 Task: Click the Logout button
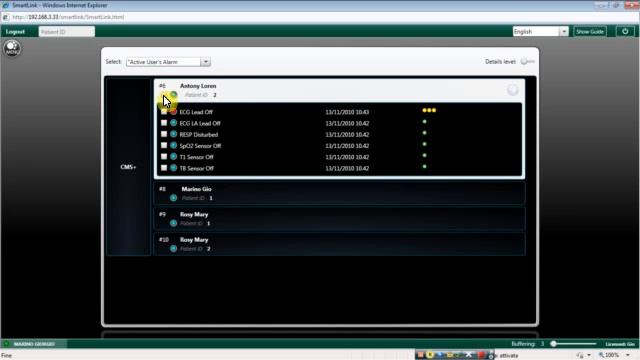click(x=15, y=31)
